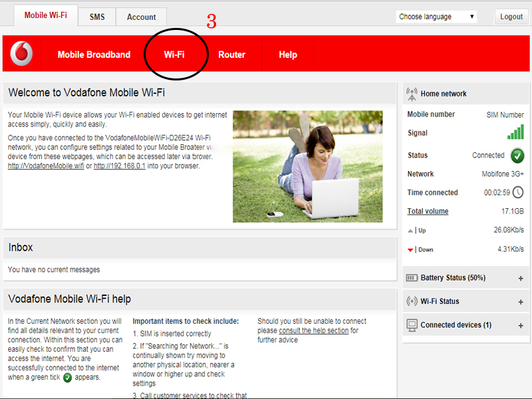
Task: Click the Battery Status battery icon
Action: point(412,278)
